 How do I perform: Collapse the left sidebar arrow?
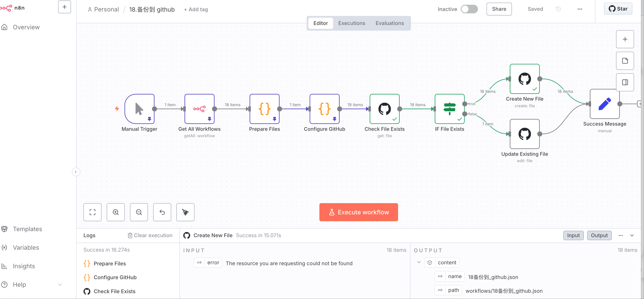[76, 172]
